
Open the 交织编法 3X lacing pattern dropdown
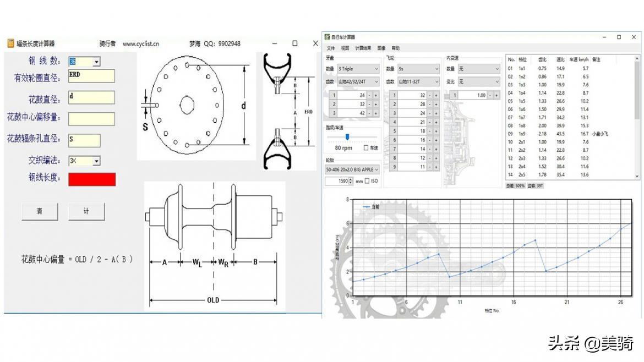coord(96,161)
